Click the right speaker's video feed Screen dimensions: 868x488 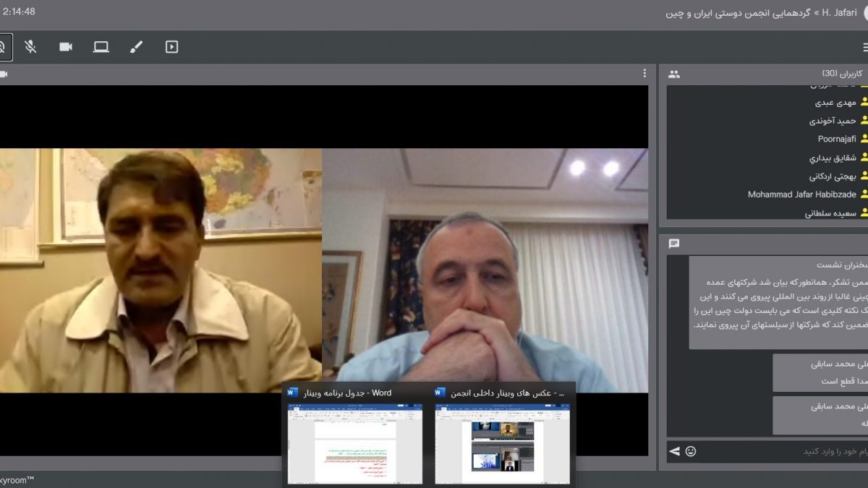(485, 270)
